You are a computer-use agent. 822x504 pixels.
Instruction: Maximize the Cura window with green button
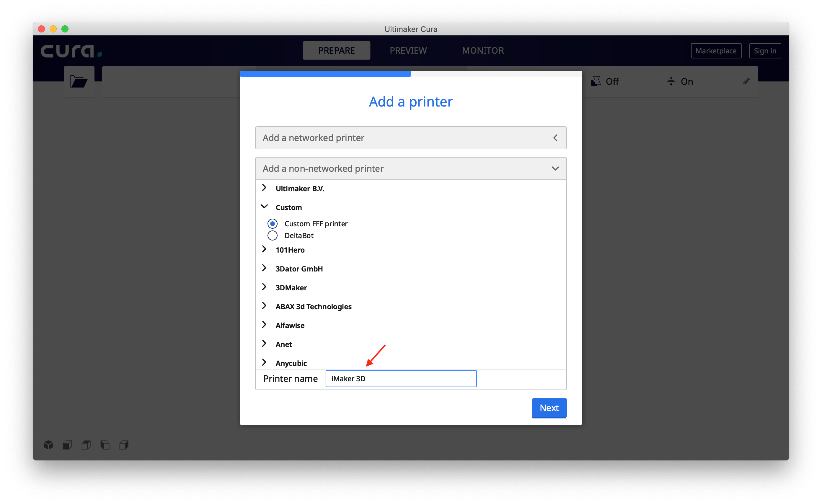coord(65,29)
